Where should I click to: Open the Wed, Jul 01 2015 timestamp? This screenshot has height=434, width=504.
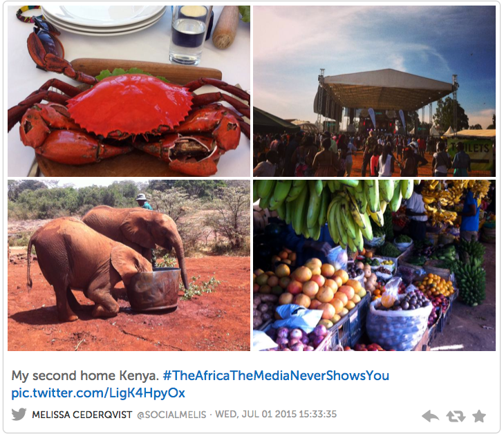276,414
